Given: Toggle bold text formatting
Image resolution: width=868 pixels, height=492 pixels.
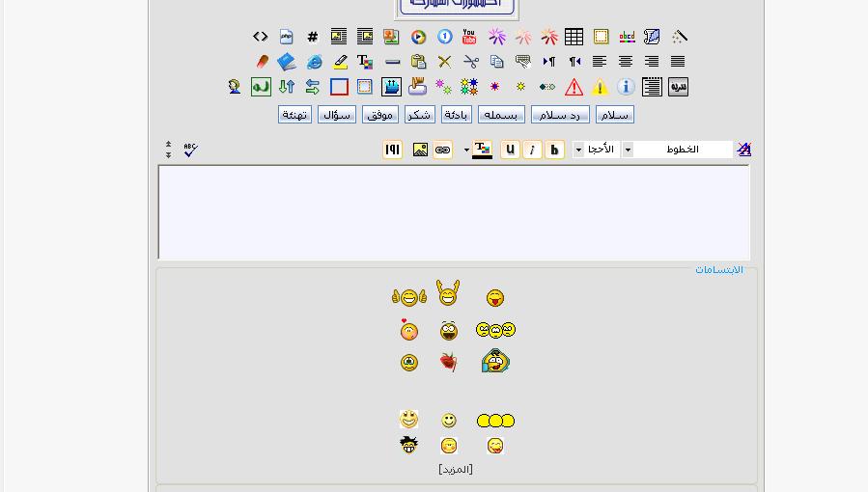Looking at the screenshot, I should [x=554, y=150].
